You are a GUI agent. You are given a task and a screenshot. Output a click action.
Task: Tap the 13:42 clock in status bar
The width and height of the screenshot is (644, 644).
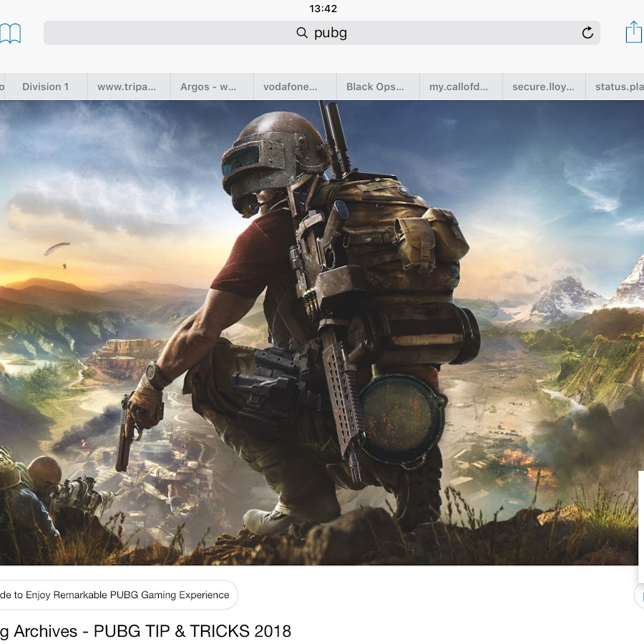(x=323, y=9)
